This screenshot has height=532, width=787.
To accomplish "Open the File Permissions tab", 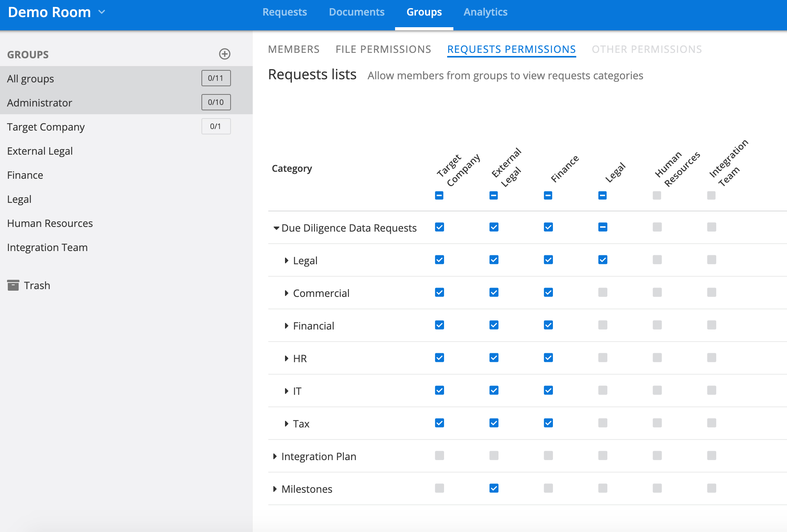I will click(383, 49).
